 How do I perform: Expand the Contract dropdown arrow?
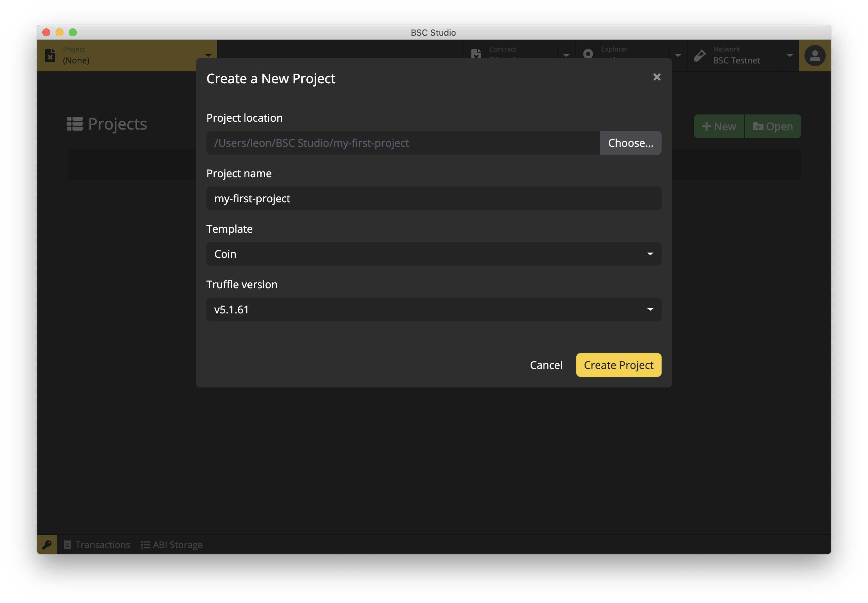tap(566, 56)
